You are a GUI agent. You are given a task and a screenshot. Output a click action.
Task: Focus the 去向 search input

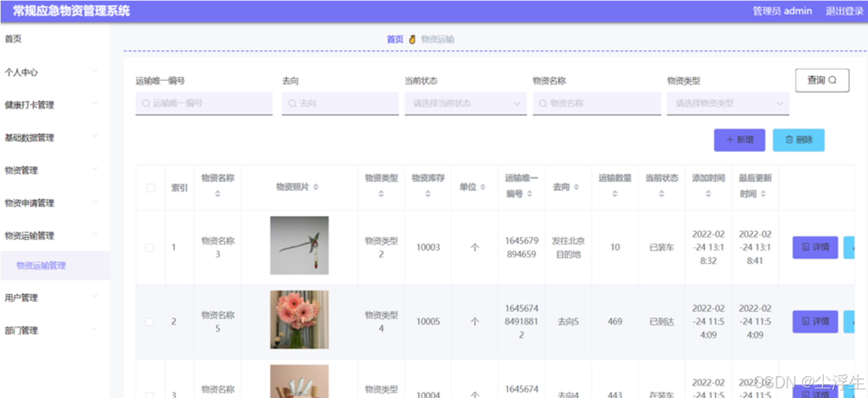(340, 104)
